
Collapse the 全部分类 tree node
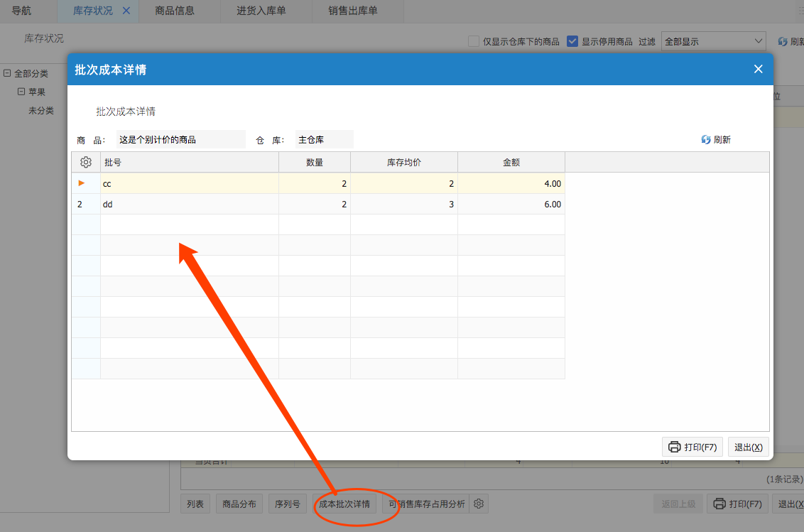pos(7,73)
